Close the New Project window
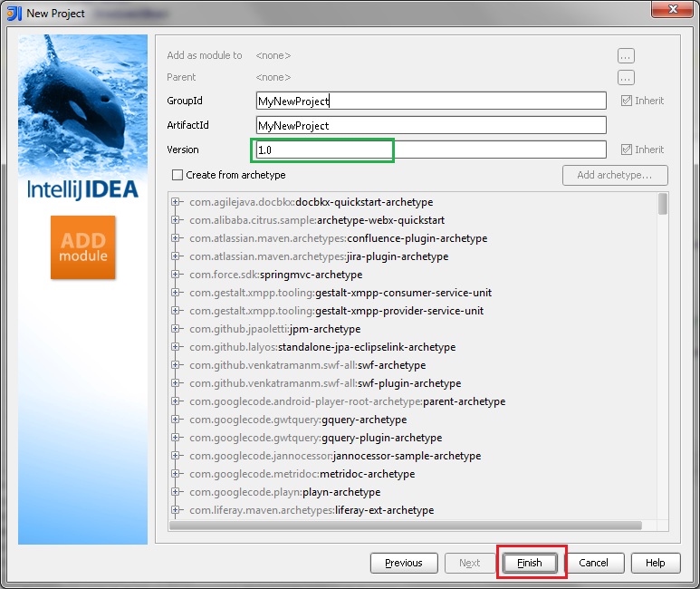The image size is (700, 589). coord(673,9)
